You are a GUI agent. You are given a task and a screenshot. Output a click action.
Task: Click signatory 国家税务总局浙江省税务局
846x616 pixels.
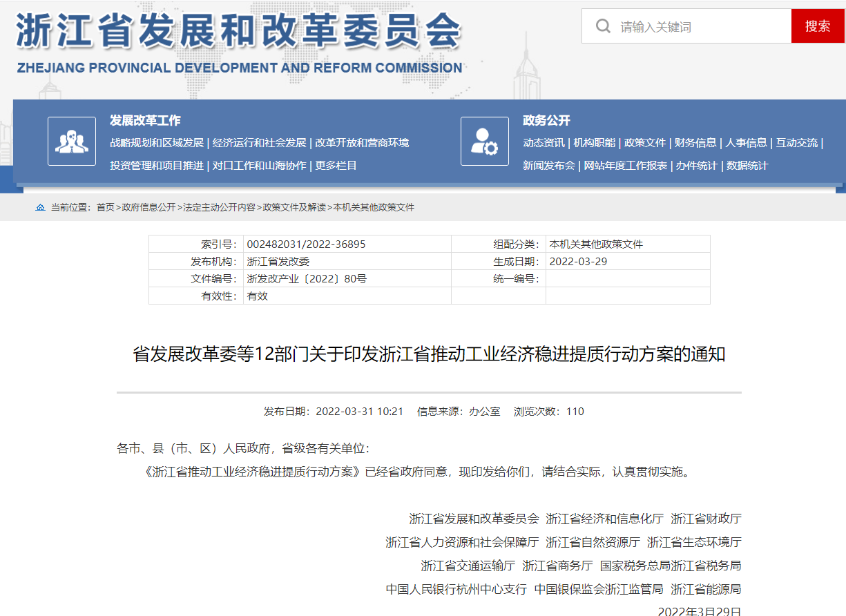(x=671, y=566)
